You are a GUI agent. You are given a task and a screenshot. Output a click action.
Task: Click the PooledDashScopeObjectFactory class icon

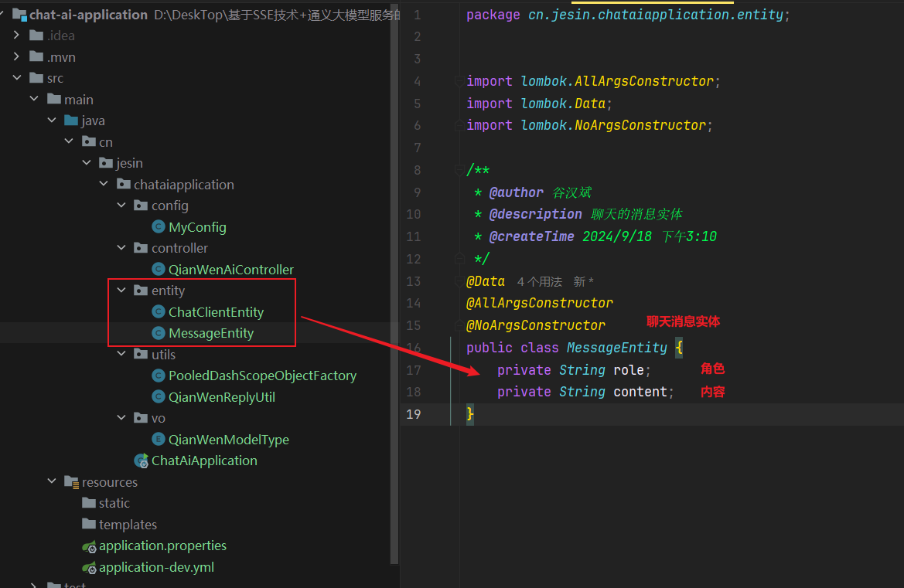(158, 376)
